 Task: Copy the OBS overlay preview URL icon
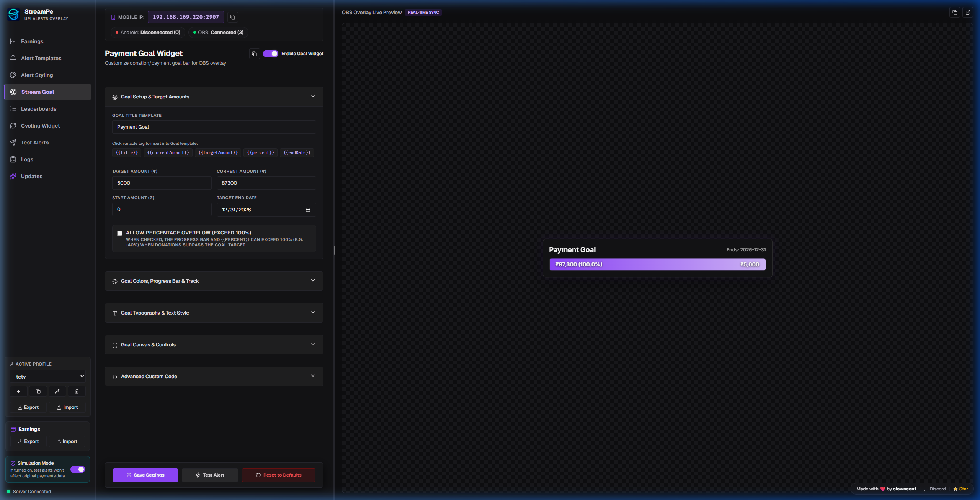tap(955, 13)
